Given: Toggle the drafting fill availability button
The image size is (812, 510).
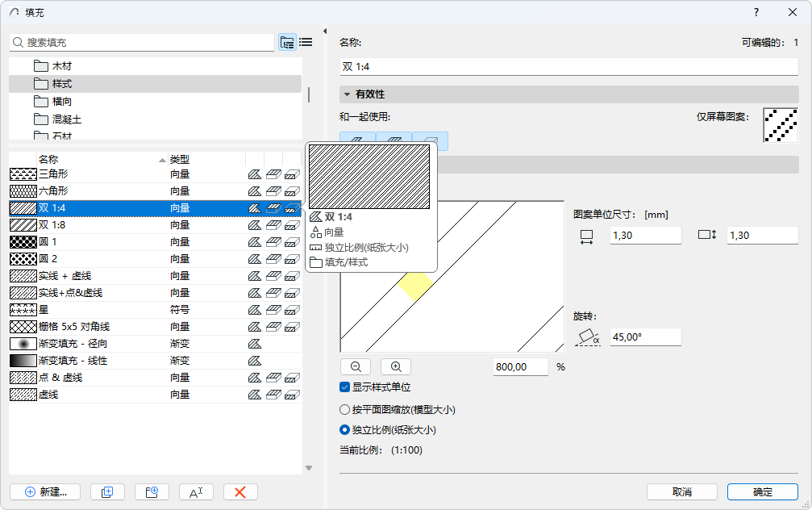Looking at the screenshot, I should click(357, 140).
